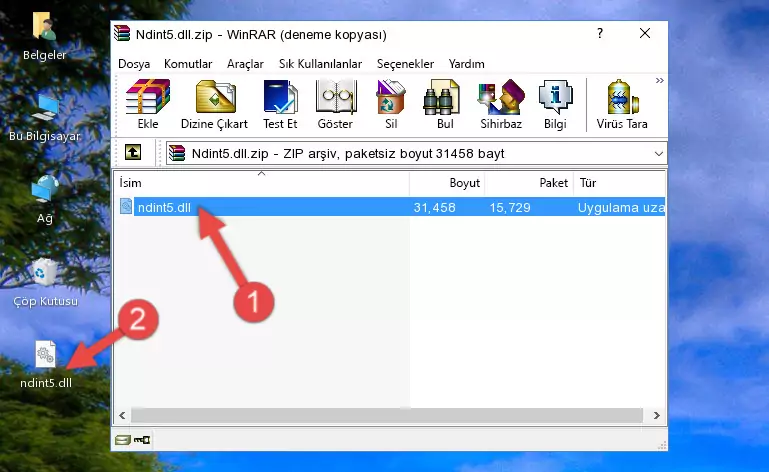Click the ndint5.dll file icon in list
The image size is (769, 472).
(126, 207)
